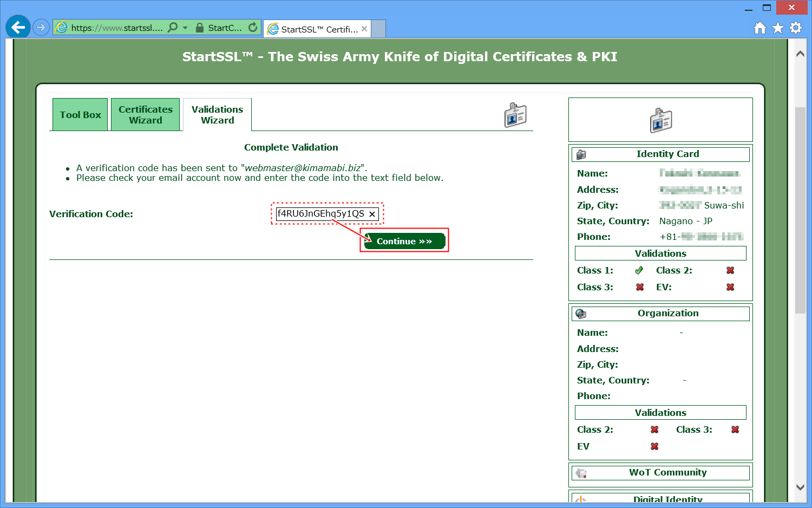This screenshot has height=508, width=812.
Task: Open the Tool Box tab
Action: click(x=80, y=115)
